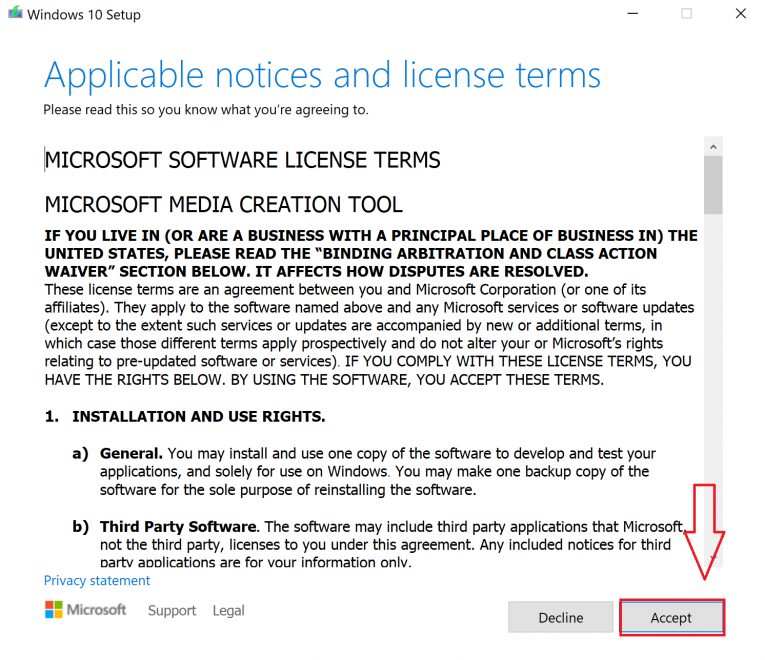
Task: Click the 'General.' clause text
Action: [378, 471]
